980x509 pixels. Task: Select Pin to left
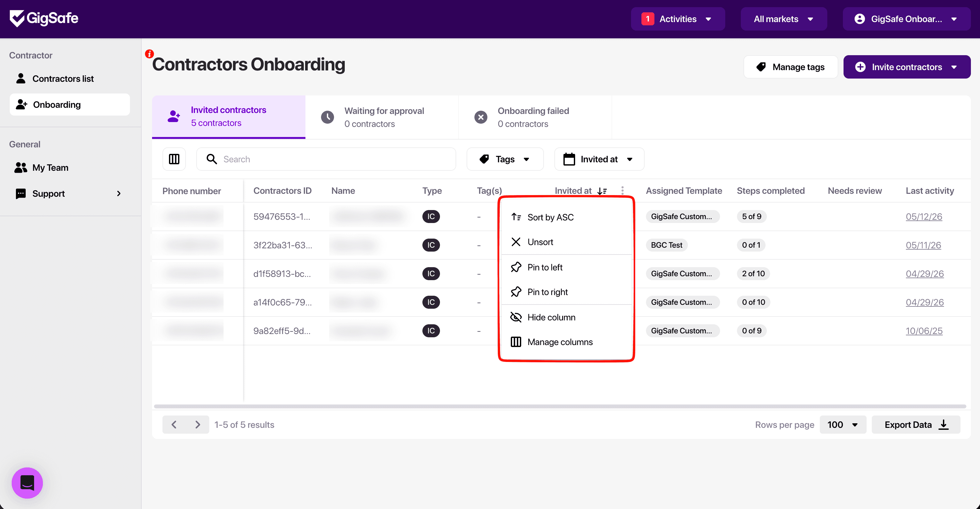pyautogui.click(x=566, y=267)
